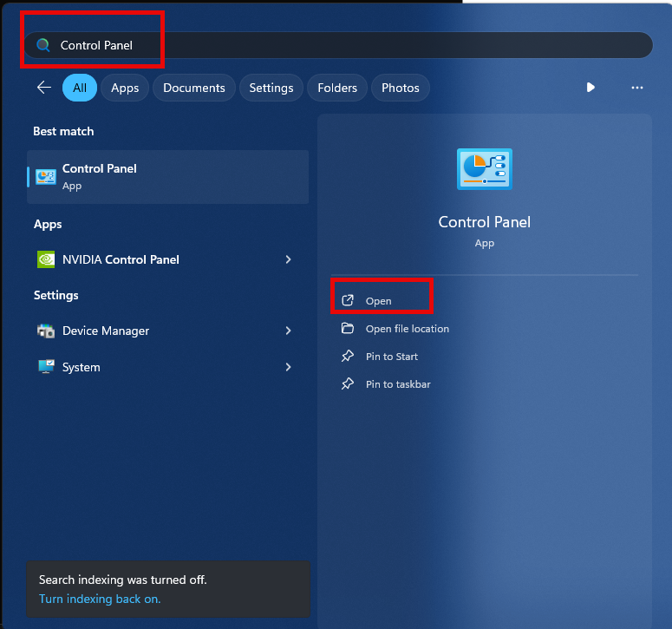Click the play icon beside filter tabs
This screenshot has width=672, height=629.
click(590, 88)
